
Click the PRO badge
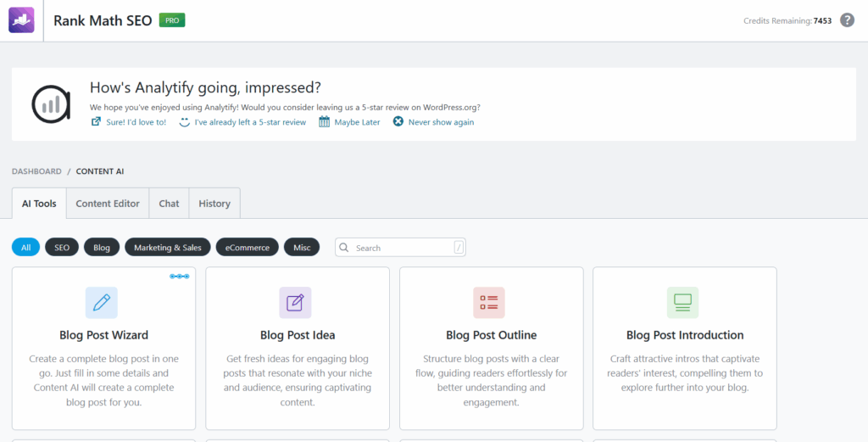pos(172,20)
